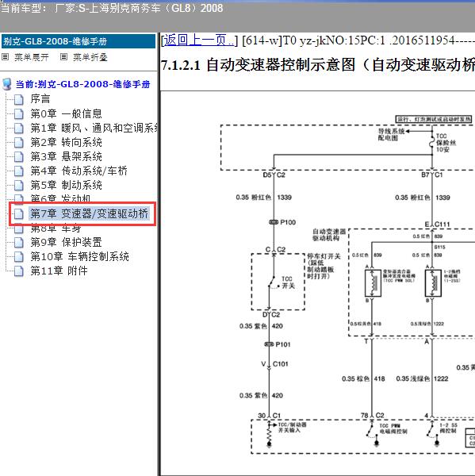
Task: Open 第10章 车辆控制系统
Action: [x=80, y=256]
